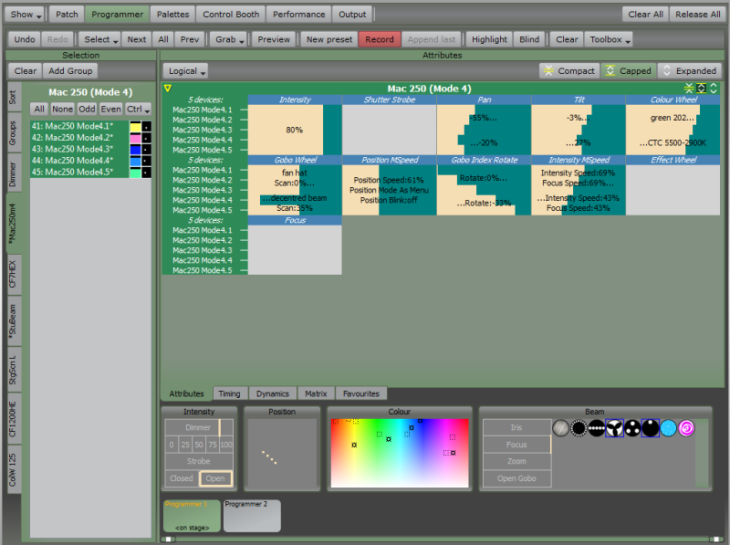Click Release All button

[697, 14]
